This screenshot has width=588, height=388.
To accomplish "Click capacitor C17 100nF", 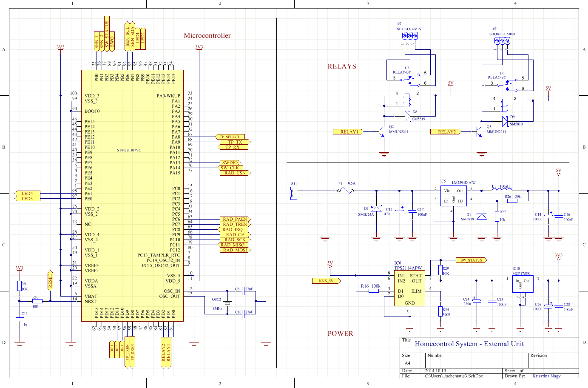I will tap(412, 211).
